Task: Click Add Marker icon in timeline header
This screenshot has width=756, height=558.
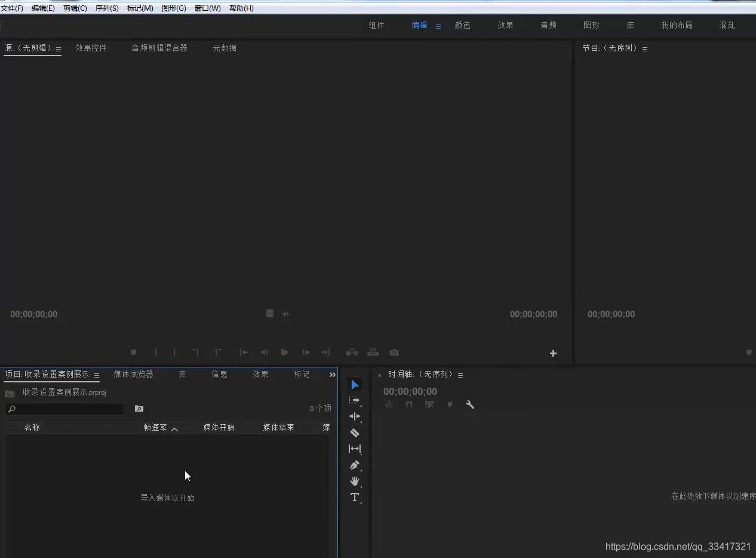Action: (x=450, y=404)
